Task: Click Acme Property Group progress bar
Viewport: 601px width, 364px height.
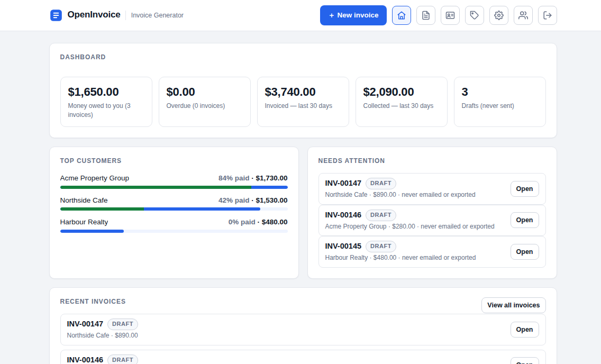Action: tap(174, 187)
